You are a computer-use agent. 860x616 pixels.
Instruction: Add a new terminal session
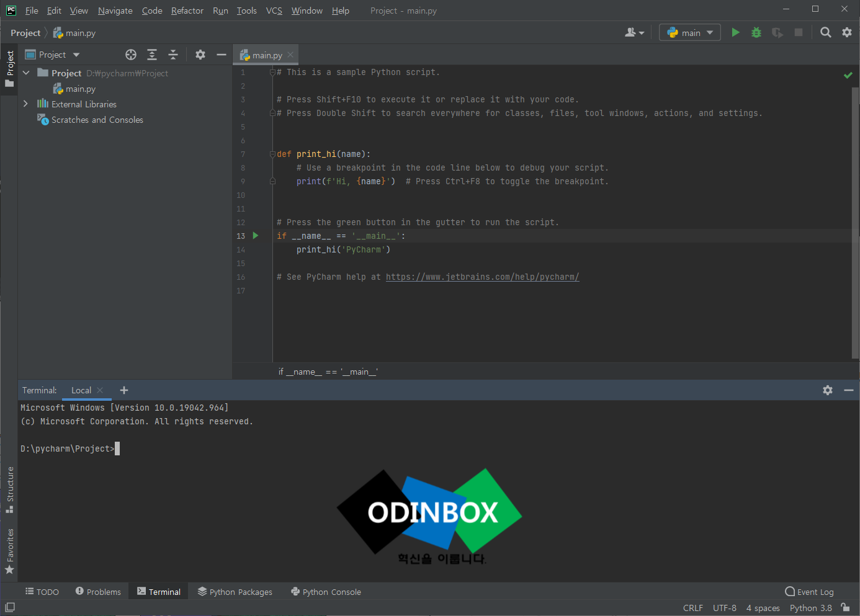(124, 390)
